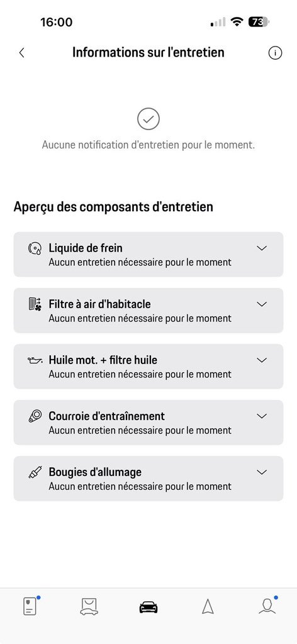Tap the battery indicator in status bar
The height and width of the screenshot is (644, 297).
pyautogui.click(x=259, y=22)
